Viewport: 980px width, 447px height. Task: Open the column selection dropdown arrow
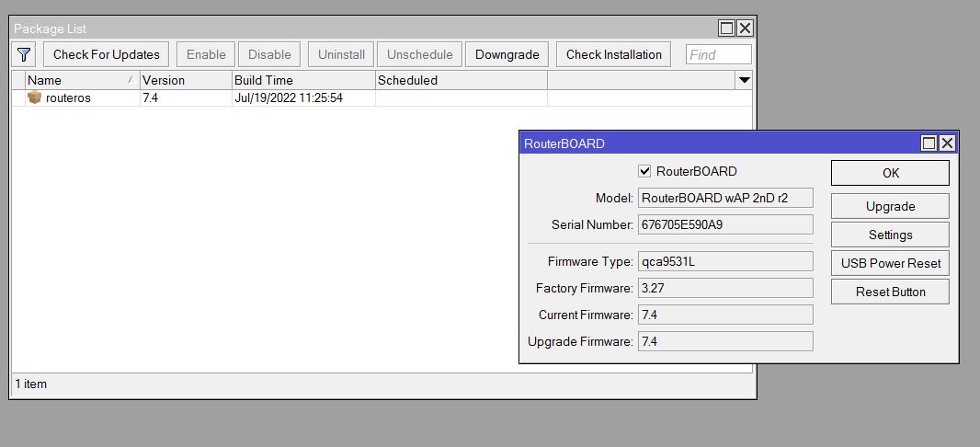[745, 80]
